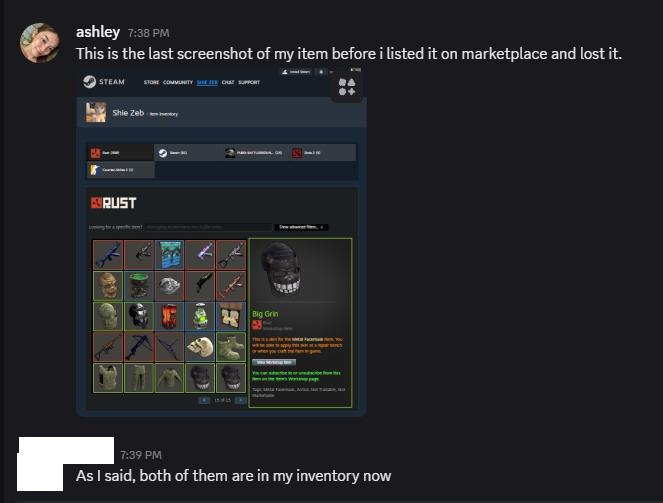
Task: Select the skull item in inventory grid
Action: pos(200,347)
